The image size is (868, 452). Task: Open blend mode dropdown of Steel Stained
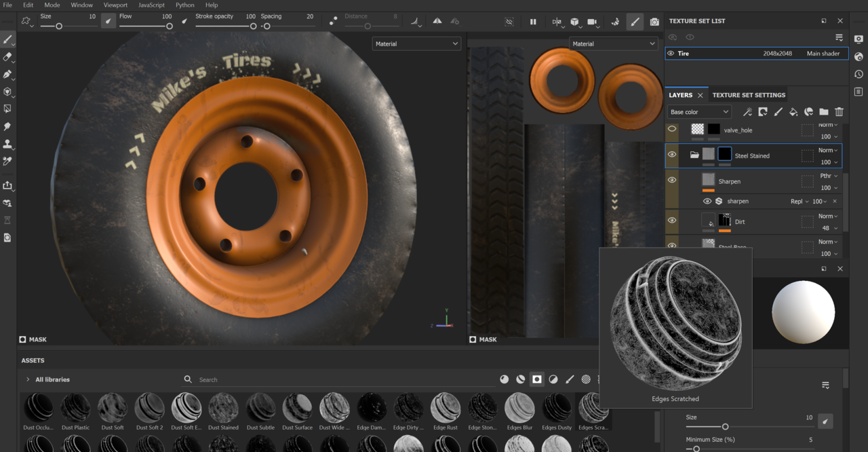pos(828,150)
